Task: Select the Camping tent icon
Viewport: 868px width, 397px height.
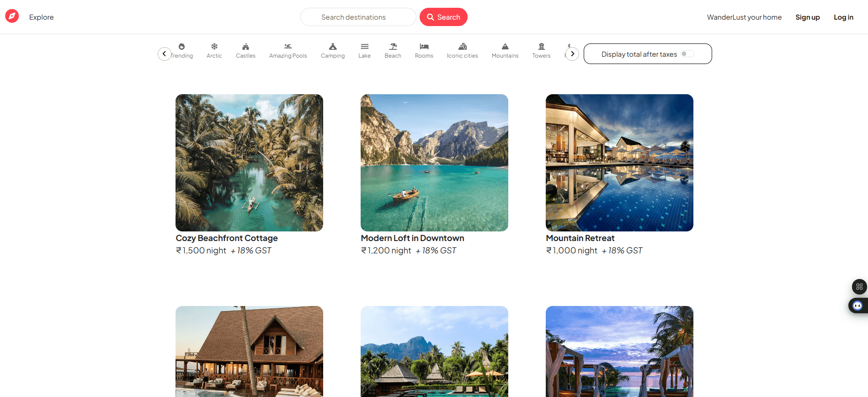Action: coord(333,46)
